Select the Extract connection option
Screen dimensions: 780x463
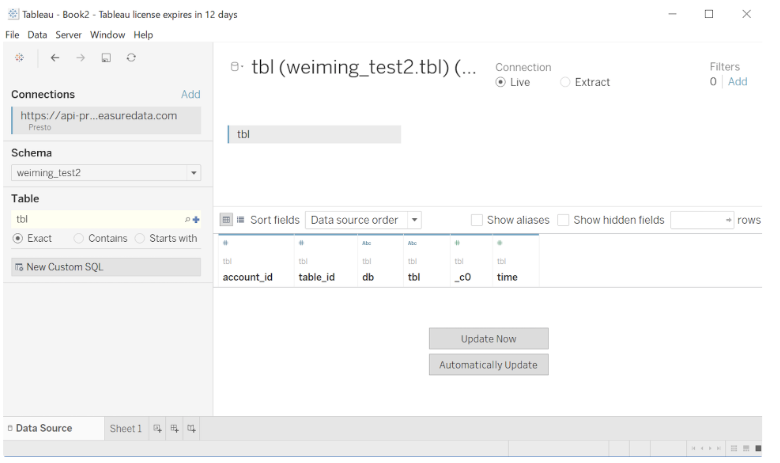(x=566, y=82)
